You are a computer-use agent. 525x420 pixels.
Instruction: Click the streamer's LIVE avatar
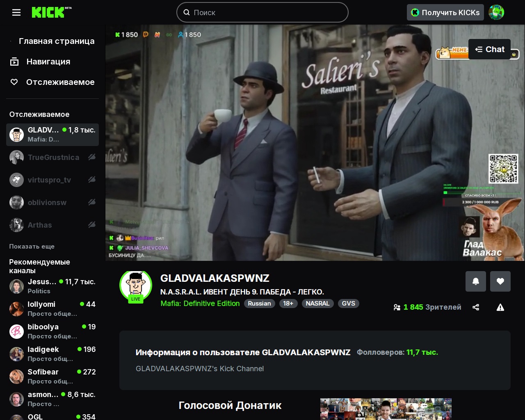pos(136,286)
